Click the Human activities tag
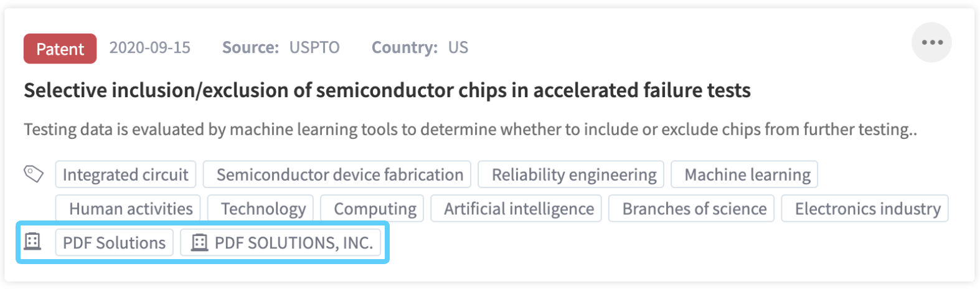980x289 pixels. tap(131, 209)
